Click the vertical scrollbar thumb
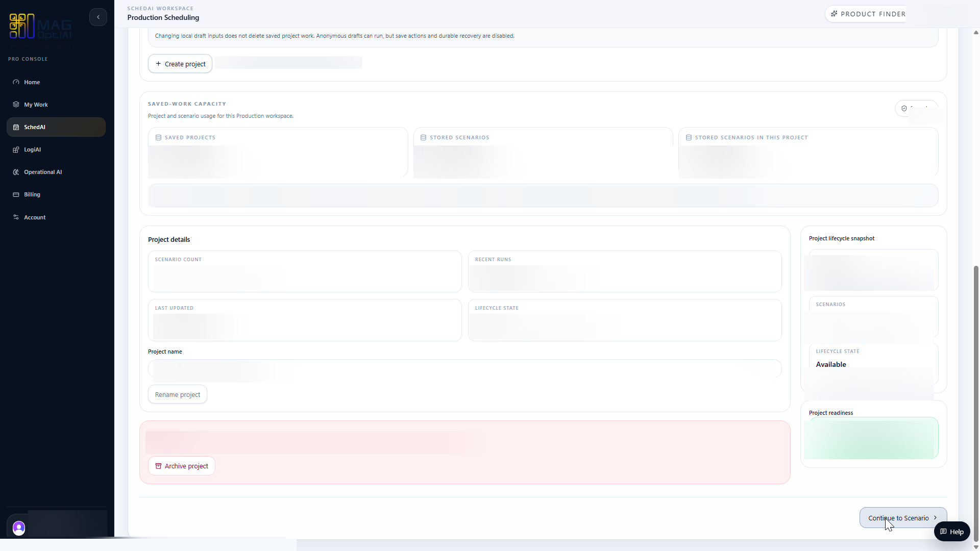 tap(976, 403)
